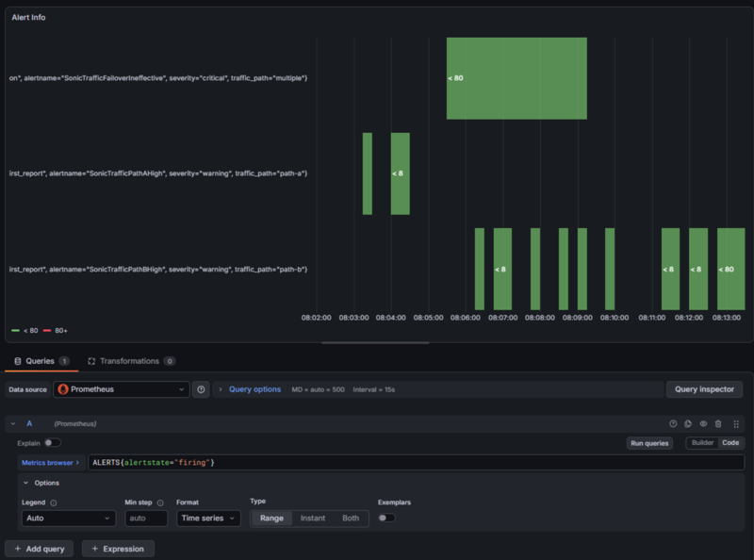Image resolution: width=754 pixels, height=560 pixels.
Task: Click Min step info icon
Action: point(160,502)
